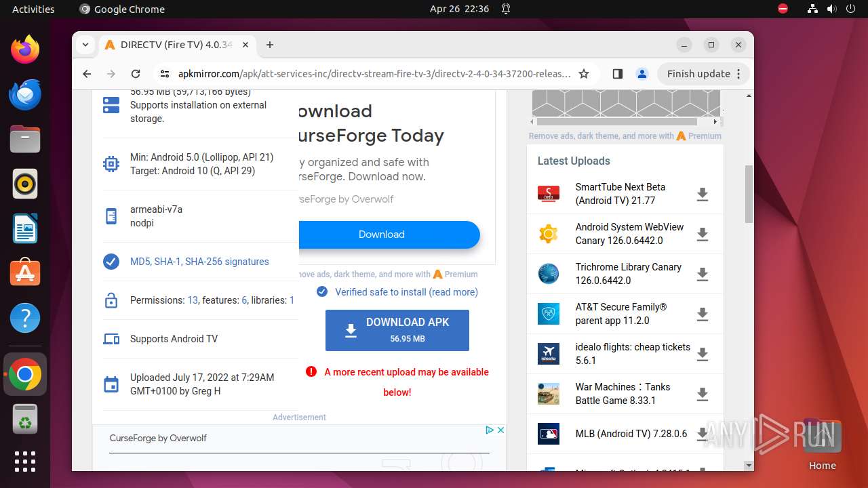Open MLB Android TV app icon
This screenshot has width=868, height=488.
[x=549, y=434]
